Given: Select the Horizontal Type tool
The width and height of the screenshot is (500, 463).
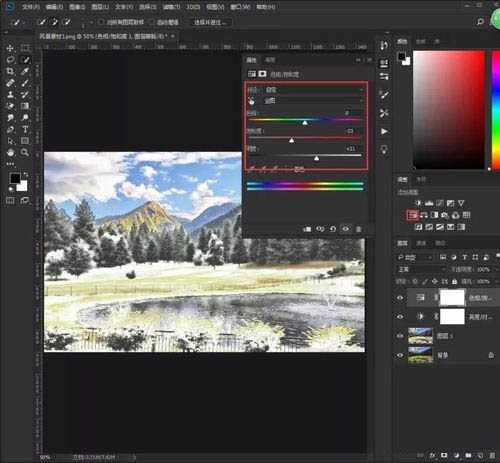Looking at the screenshot, I should pyautogui.click(x=25, y=129).
